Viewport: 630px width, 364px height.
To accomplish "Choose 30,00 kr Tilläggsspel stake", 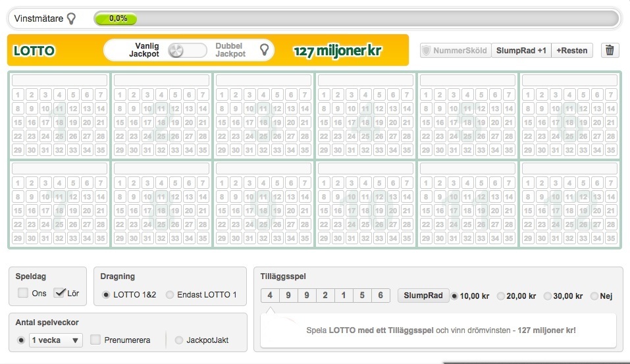I will 547,296.
